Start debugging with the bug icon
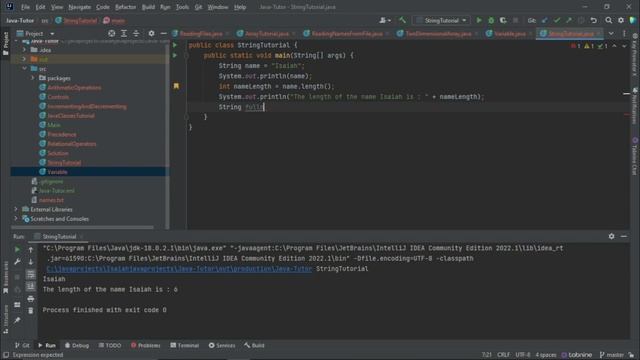This screenshot has width=640, height=360. [491, 20]
